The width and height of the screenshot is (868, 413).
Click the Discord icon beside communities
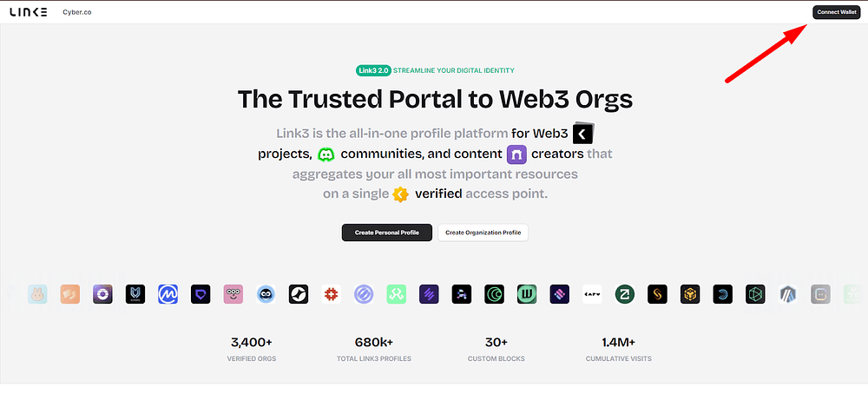pyautogui.click(x=326, y=154)
